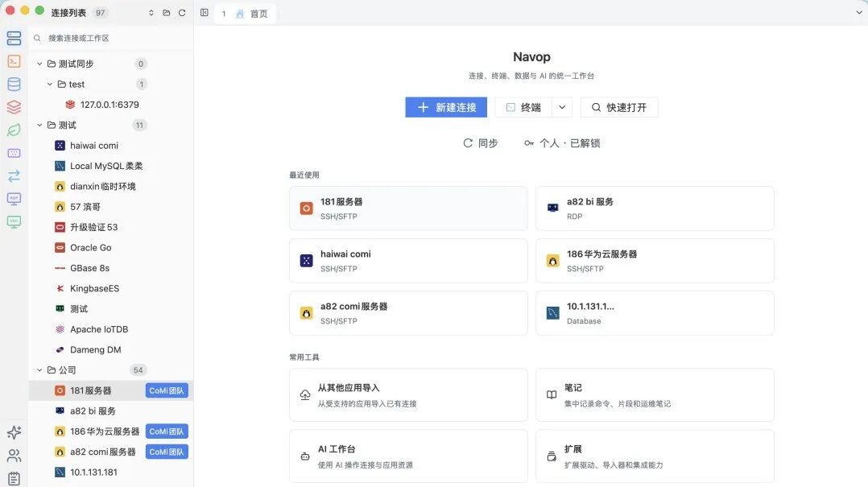The image size is (868, 487).
Task: Open the 10.1.131.1... Database recent card
Action: tap(655, 313)
